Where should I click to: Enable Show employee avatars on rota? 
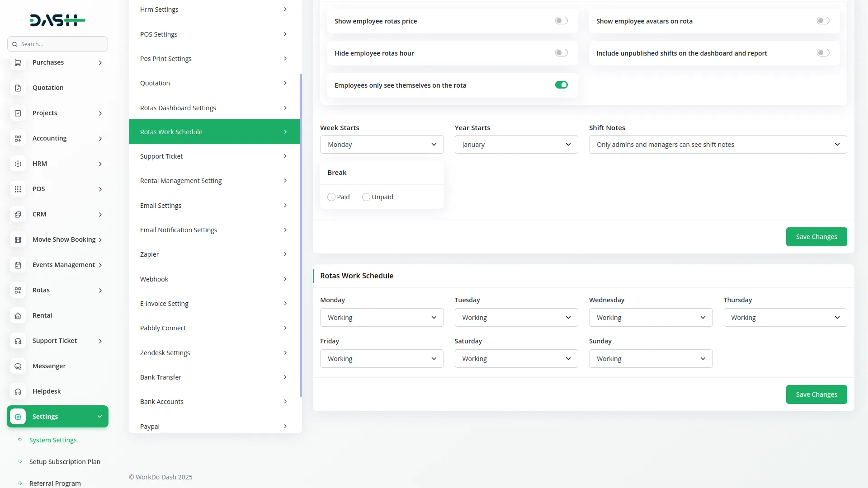click(823, 21)
